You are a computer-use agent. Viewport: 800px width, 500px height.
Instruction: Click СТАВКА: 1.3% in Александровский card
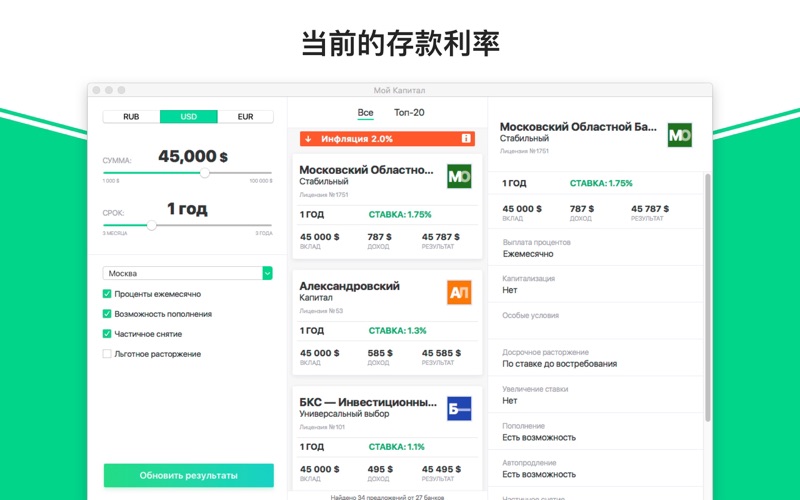397,331
